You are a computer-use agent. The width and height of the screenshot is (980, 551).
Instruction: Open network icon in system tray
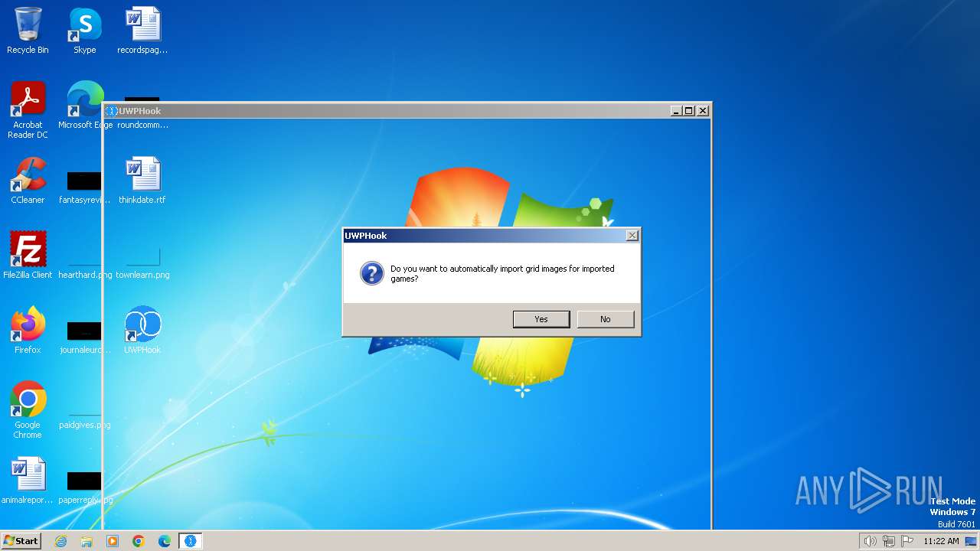click(x=889, y=541)
